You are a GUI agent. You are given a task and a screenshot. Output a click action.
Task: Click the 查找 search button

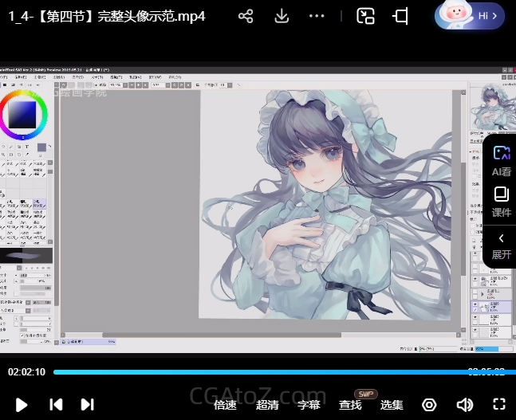point(350,405)
